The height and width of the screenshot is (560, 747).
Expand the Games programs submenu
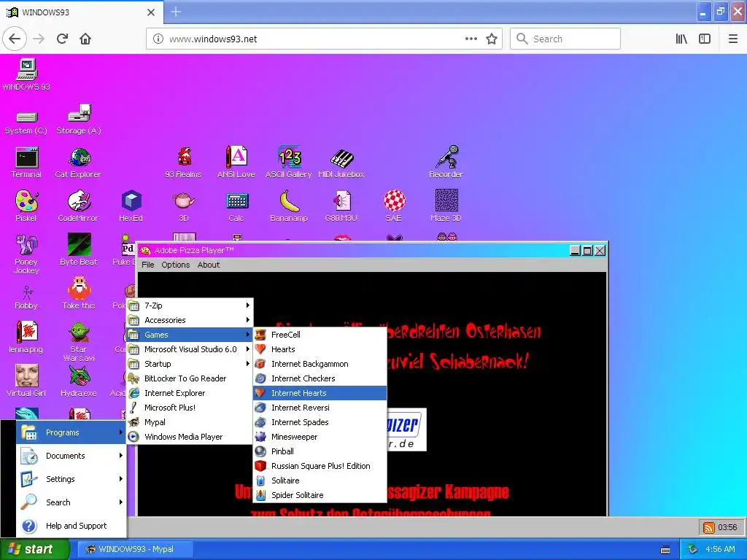point(190,335)
